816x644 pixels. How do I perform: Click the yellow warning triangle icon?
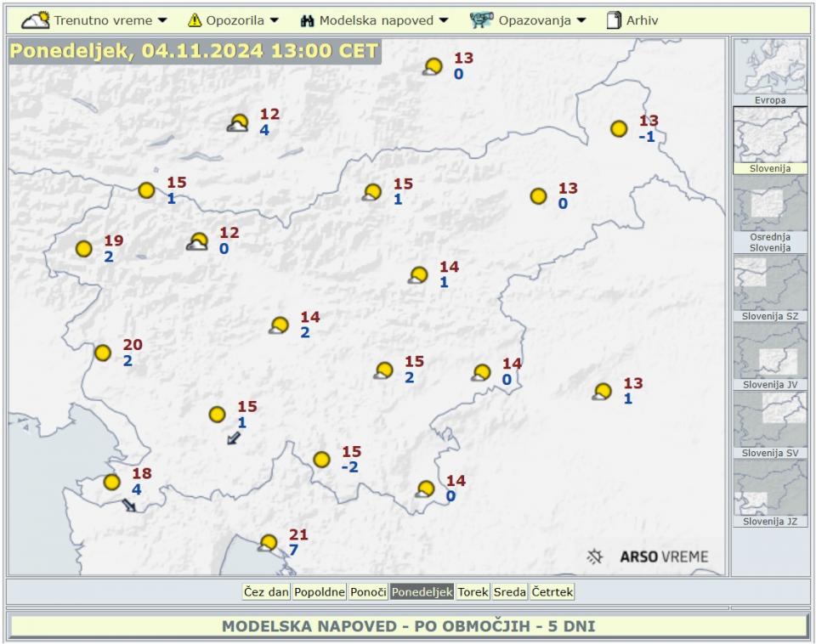coord(195,20)
